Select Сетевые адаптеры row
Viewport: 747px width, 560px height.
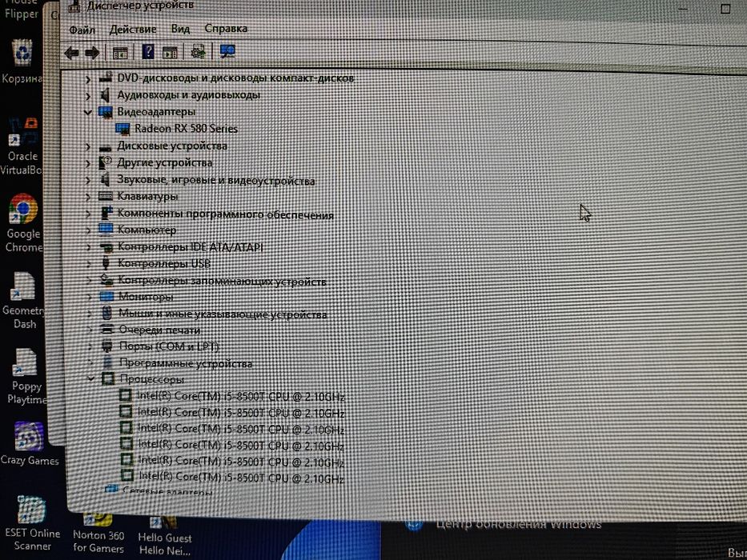pos(167,490)
